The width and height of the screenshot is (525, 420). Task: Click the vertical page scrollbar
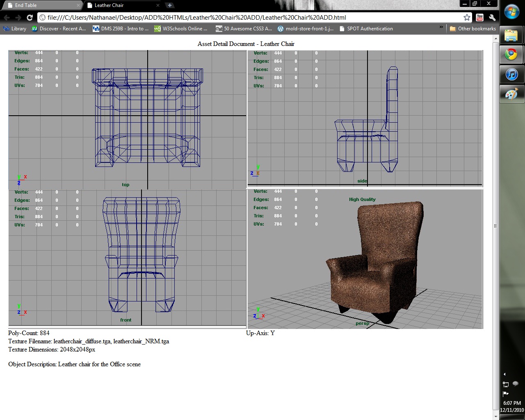pyautogui.click(x=495, y=226)
